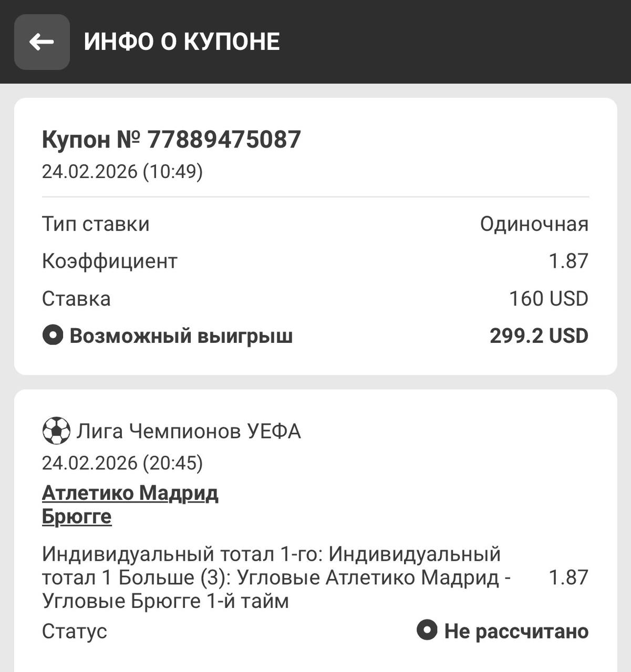The width and height of the screenshot is (631, 672).
Task: Click the 299.2 USD possible winnings value
Action: pos(539,335)
